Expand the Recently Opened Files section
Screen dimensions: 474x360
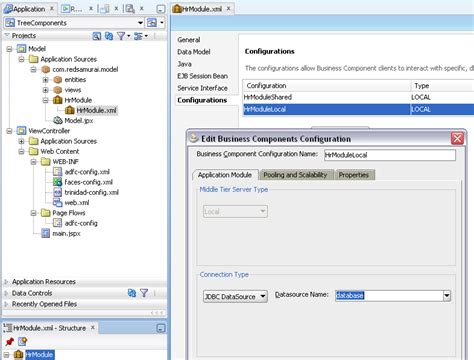(x=6, y=304)
